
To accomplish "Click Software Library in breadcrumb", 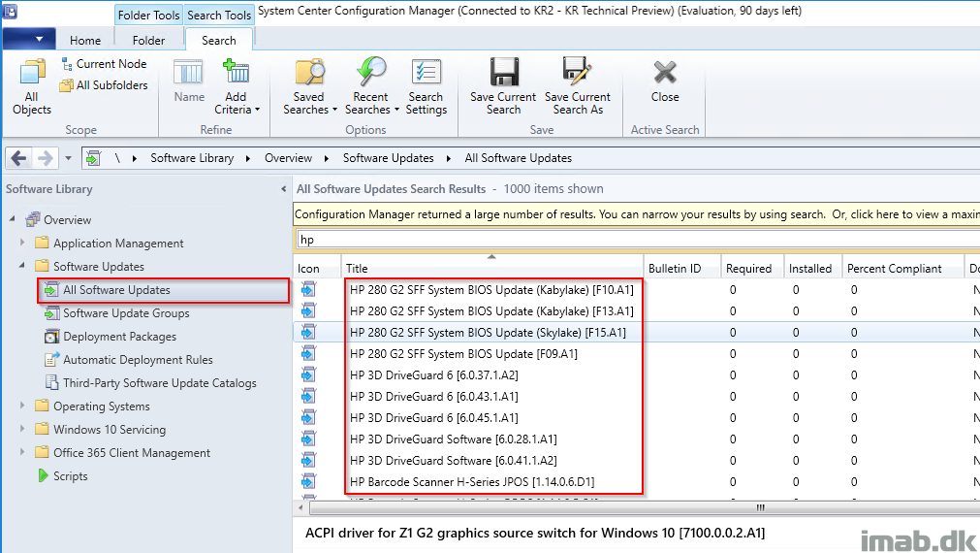I will (192, 158).
